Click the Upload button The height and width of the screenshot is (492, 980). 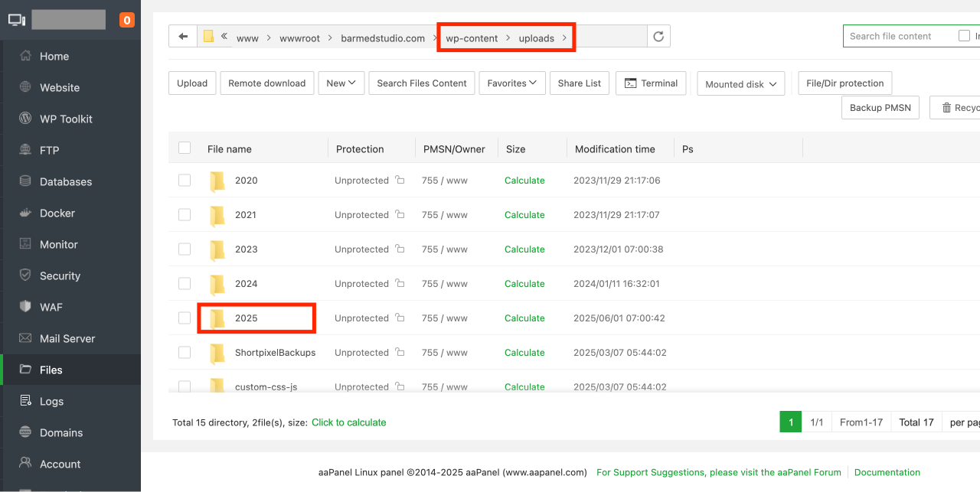click(x=192, y=83)
